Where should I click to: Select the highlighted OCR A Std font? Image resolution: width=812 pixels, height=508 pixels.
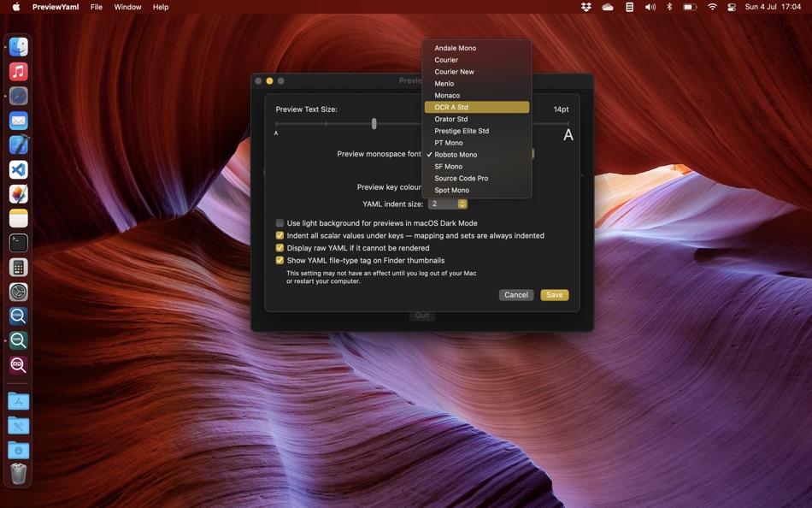tap(477, 107)
